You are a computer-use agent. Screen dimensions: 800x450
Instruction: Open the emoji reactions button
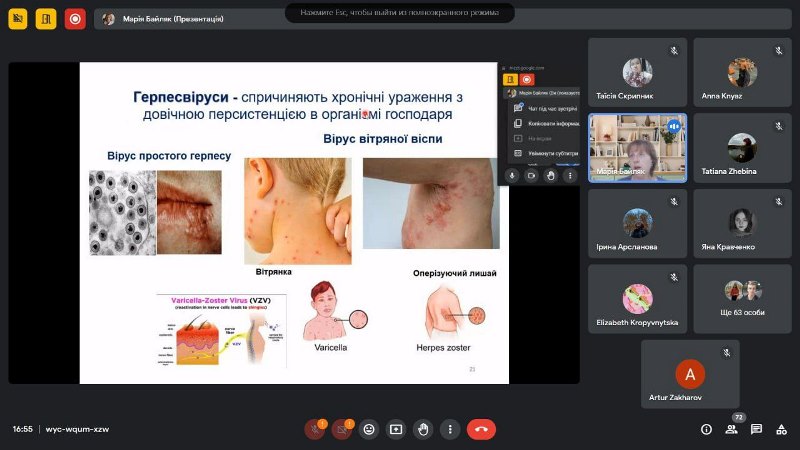click(369, 429)
